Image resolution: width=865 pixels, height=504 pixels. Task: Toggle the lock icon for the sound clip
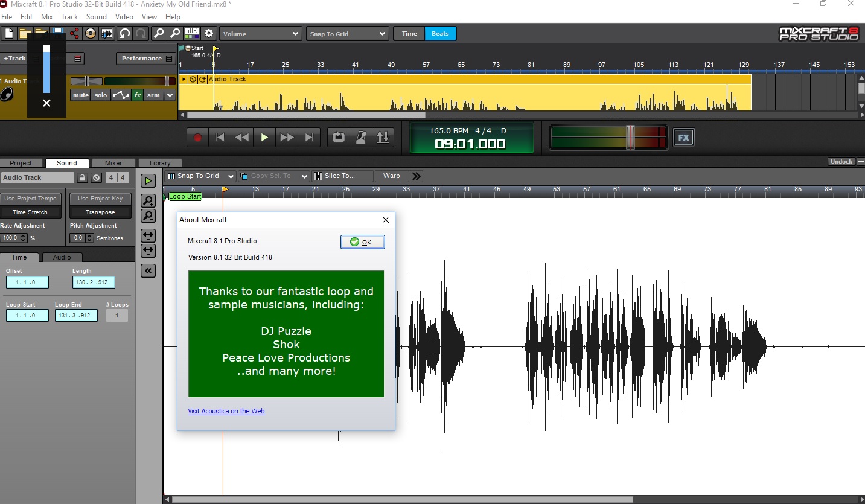click(83, 177)
